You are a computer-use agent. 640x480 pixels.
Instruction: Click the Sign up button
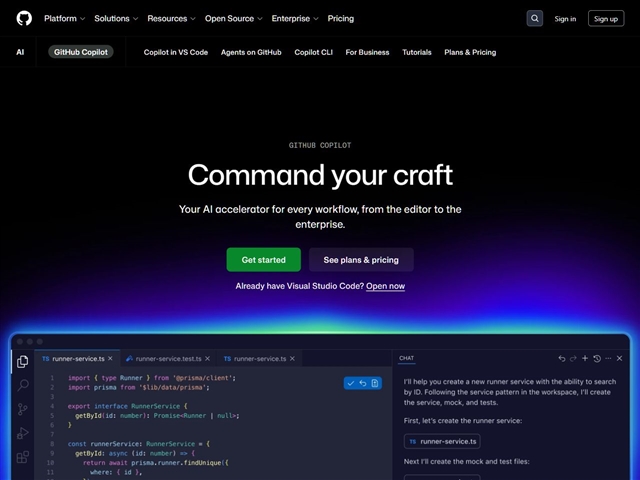(x=606, y=19)
